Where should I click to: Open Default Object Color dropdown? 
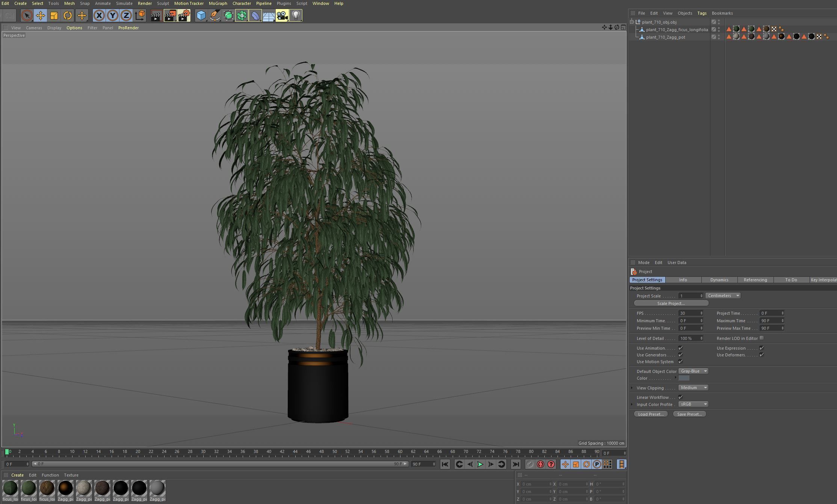[x=693, y=371]
